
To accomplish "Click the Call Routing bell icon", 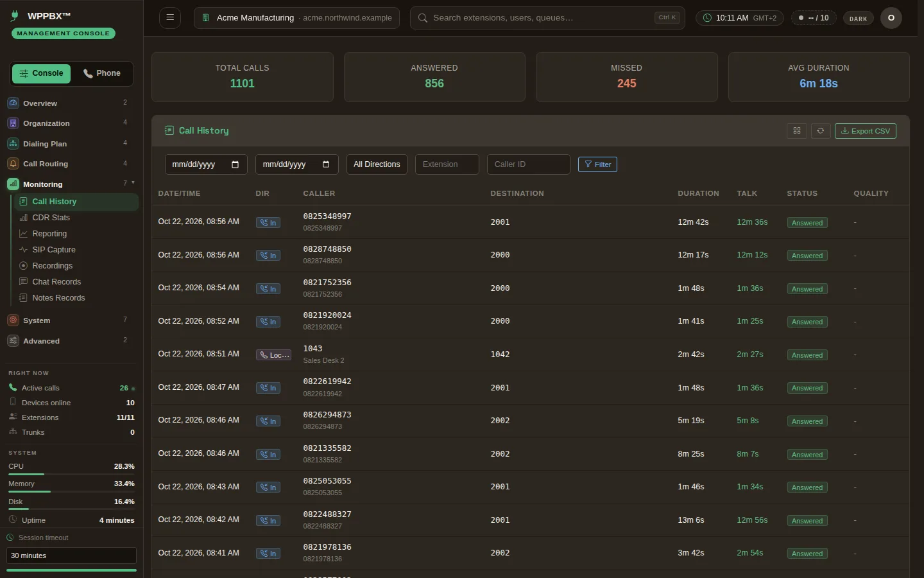I will click(13, 164).
